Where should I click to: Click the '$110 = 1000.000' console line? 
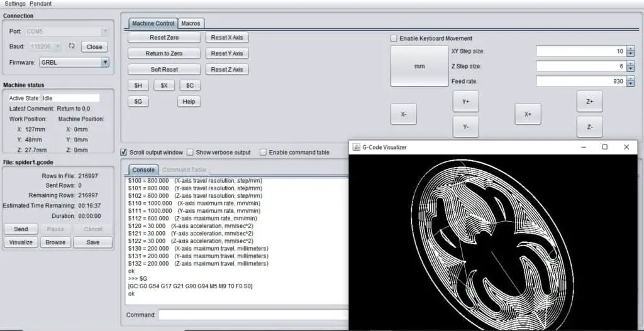[194, 203]
